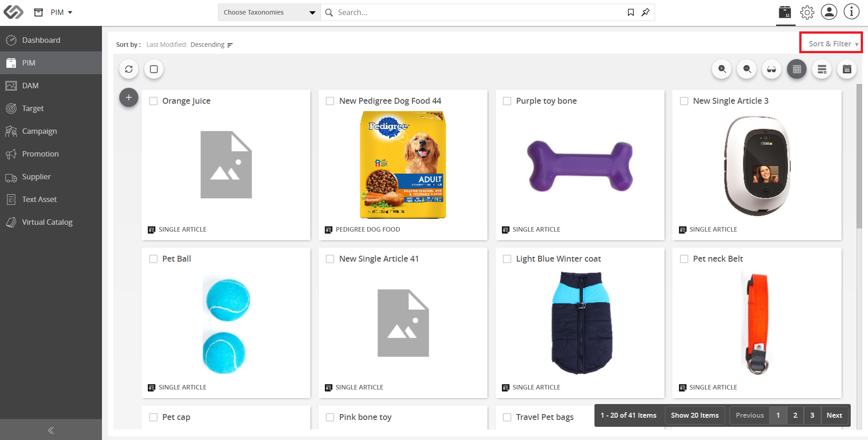Click the PIM archive box icon in header
The image size is (868, 440).
tap(39, 12)
